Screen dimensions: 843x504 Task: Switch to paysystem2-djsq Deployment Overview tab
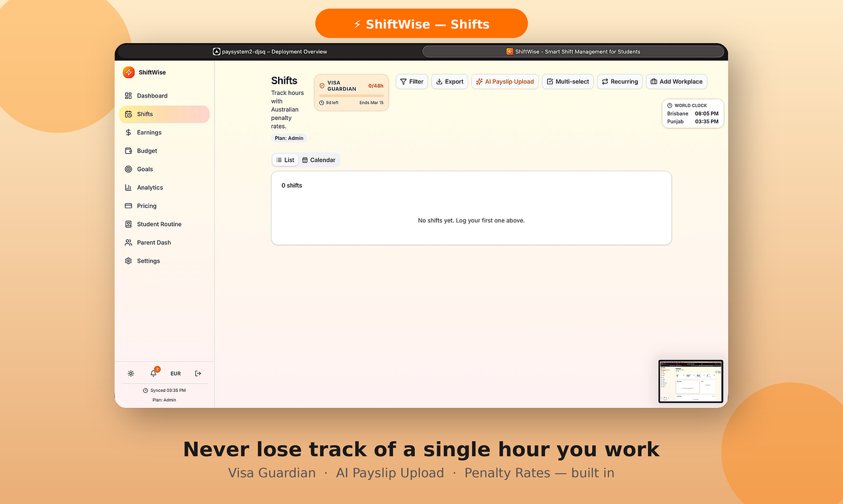(269, 51)
